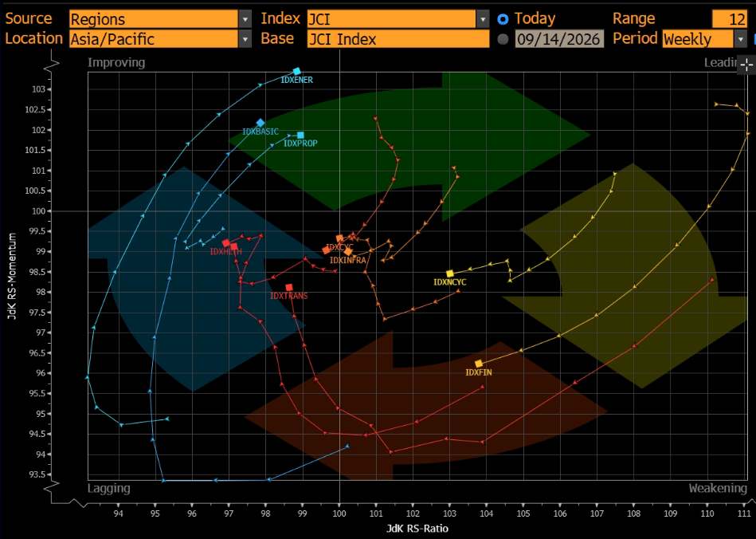Select the IDXFIN yellow marker
Screen dimensions: 756x539
(x=479, y=364)
